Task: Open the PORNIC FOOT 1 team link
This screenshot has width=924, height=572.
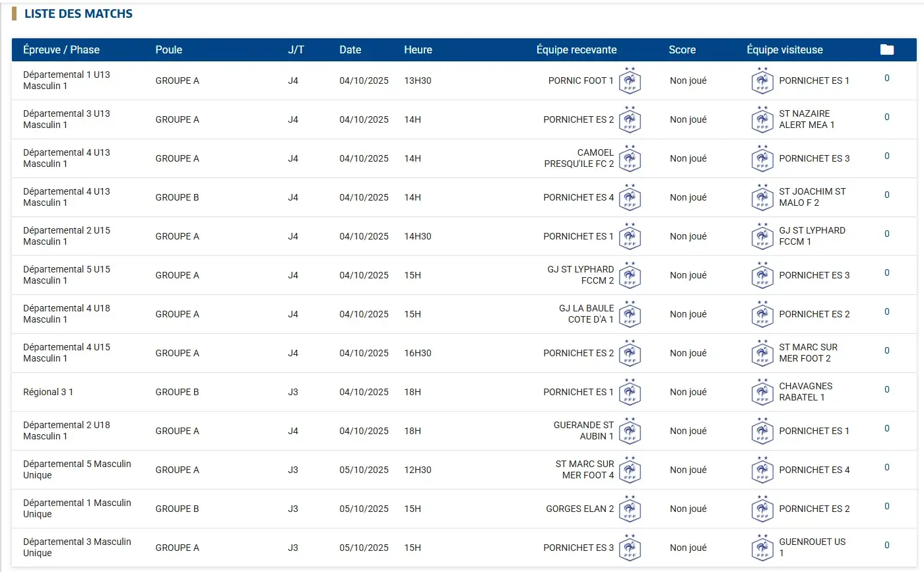Action: pos(581,80)
